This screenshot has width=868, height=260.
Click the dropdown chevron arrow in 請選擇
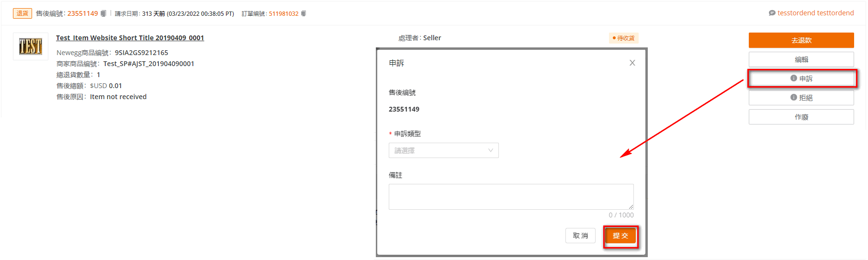click(490, 150)
